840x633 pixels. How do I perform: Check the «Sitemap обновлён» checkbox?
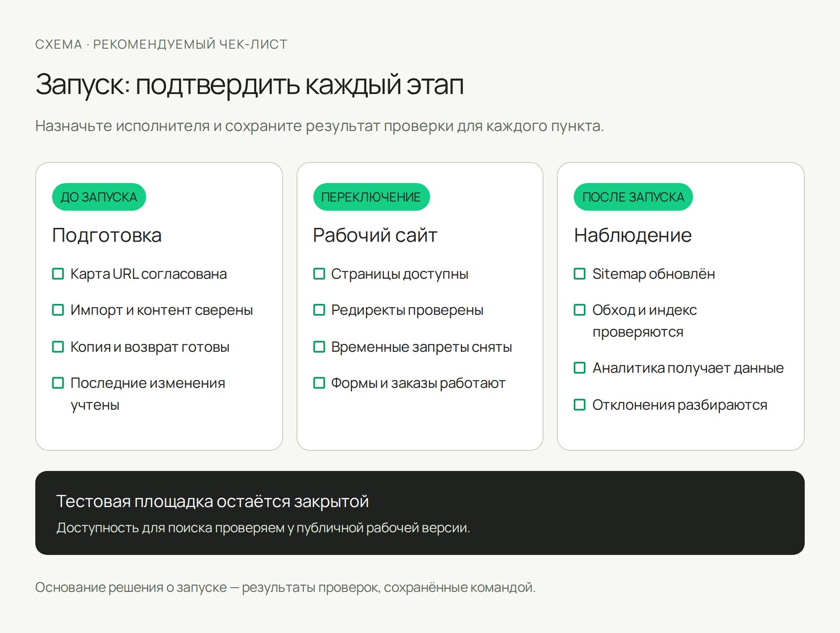580,274
